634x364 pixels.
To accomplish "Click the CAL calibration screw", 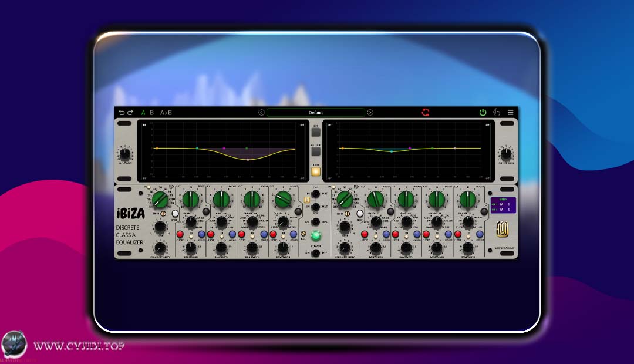I will pyautogui.click(x=303, y=234).
